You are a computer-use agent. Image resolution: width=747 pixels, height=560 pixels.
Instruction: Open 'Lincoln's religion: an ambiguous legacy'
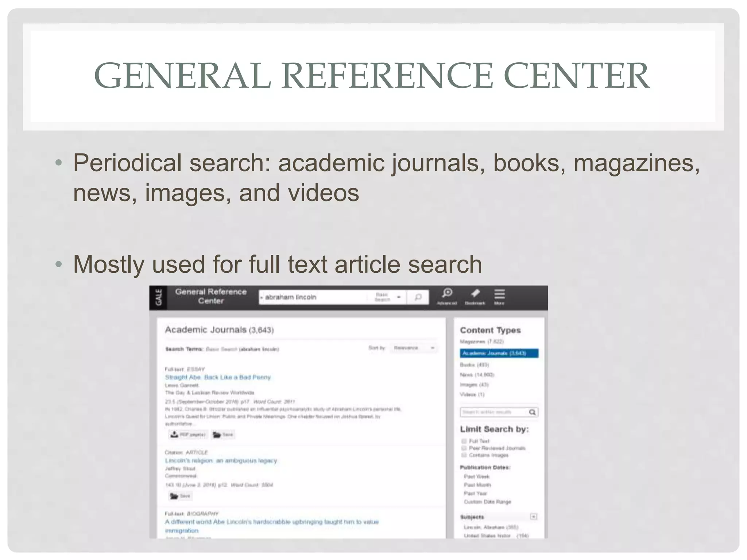click(221, 460)
